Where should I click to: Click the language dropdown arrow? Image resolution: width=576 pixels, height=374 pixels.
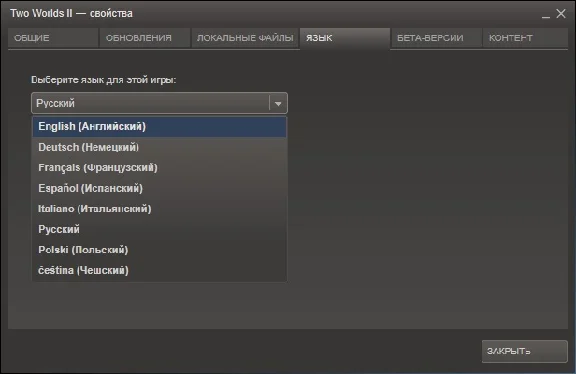tap(278, 104)
